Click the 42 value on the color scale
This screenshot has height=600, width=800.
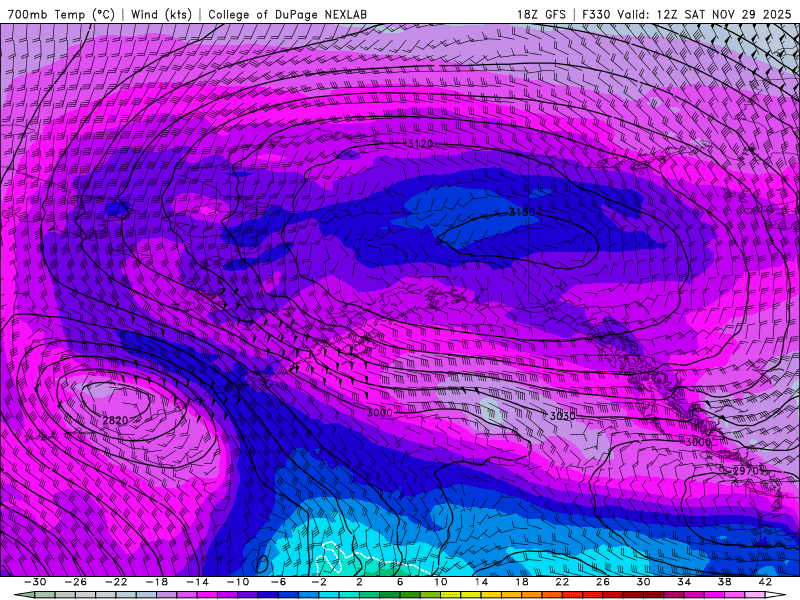tap(765, 582)
